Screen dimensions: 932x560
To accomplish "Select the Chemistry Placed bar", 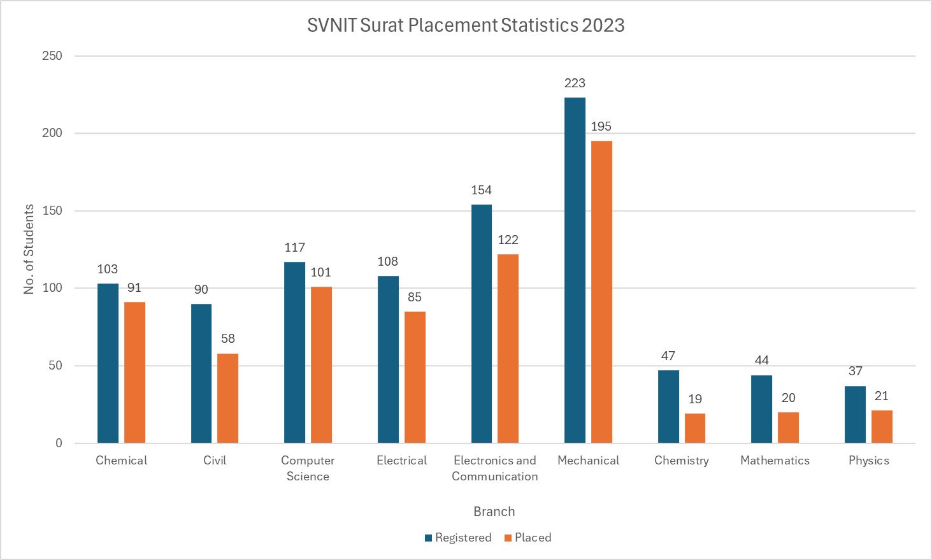I will (x=695, y=428).
